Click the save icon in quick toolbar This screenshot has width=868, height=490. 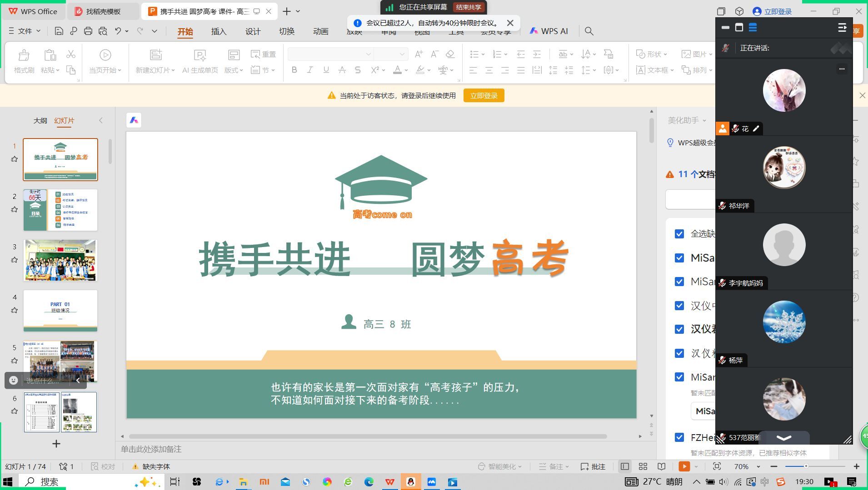(x=59, y=31)
